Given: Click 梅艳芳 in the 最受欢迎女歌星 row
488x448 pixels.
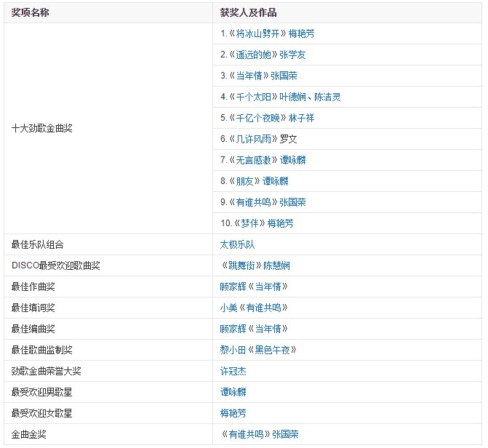Looking at the screenshot, I should [233, 413].
